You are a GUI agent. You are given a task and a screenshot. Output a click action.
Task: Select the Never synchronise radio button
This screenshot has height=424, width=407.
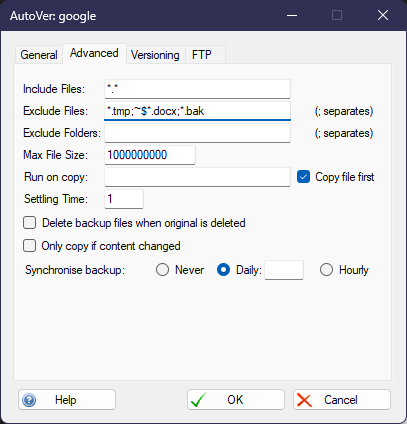[162, 270]
